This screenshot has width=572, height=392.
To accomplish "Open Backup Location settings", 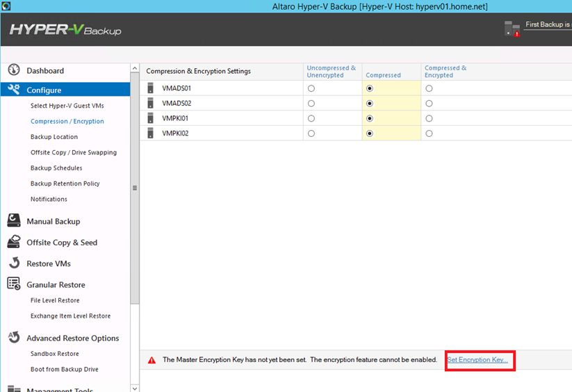I will pyautogui.click(x=54, y=137).
